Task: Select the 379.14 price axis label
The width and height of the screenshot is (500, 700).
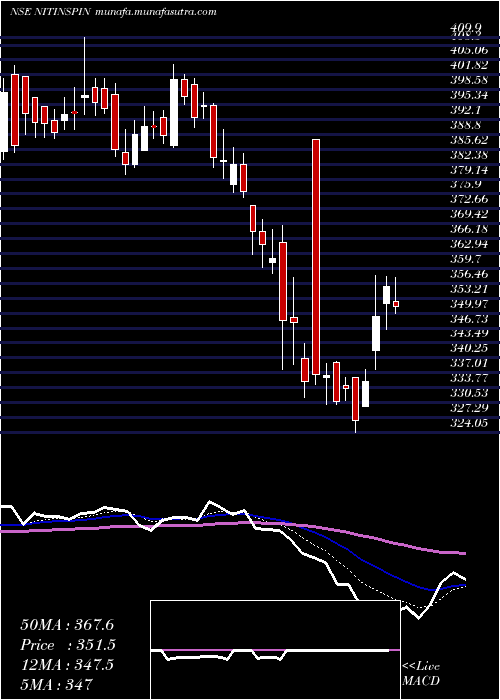Action: (x=469, y=170)
